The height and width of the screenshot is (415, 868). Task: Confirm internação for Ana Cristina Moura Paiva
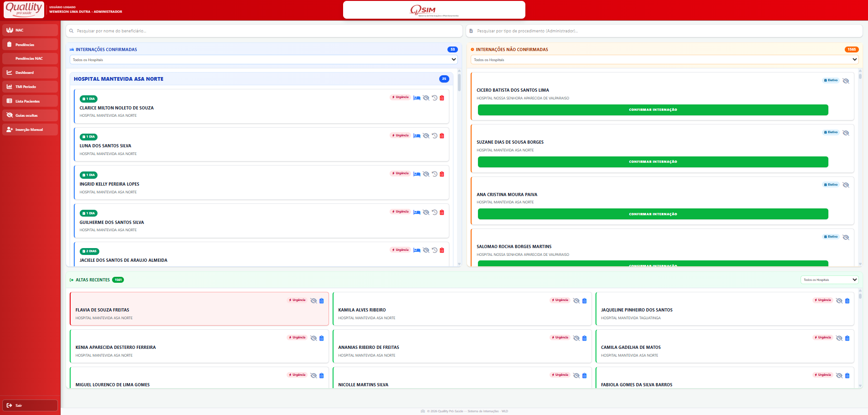[x=653, y=214]
